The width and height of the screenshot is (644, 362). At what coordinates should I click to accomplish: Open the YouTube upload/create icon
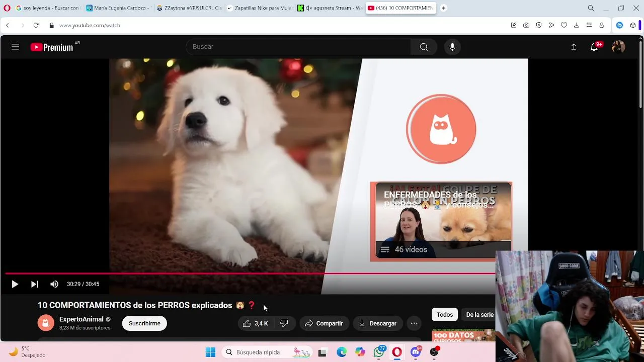tap(573, 47)
